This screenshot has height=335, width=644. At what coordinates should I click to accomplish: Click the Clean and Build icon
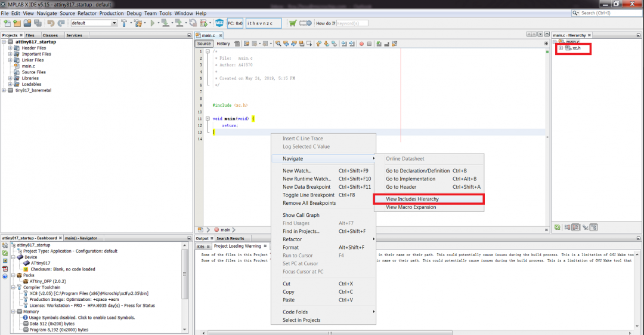click(138, 23)
